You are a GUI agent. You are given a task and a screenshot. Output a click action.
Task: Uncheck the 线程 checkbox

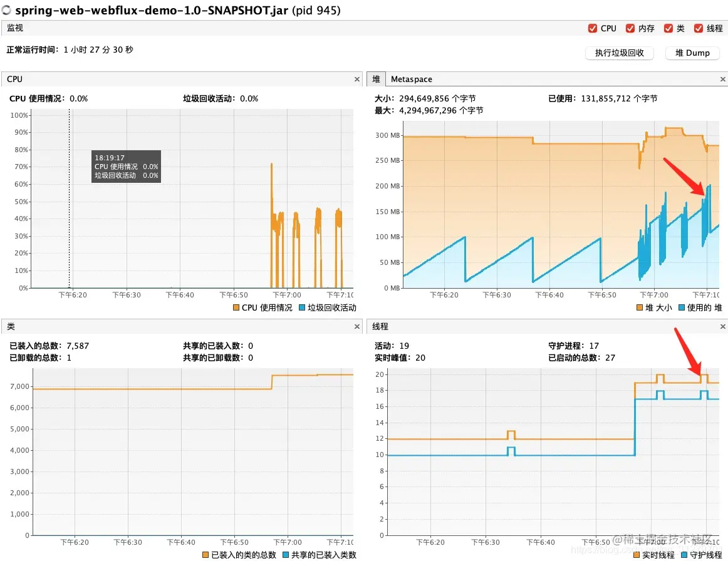tap(699, 28)
